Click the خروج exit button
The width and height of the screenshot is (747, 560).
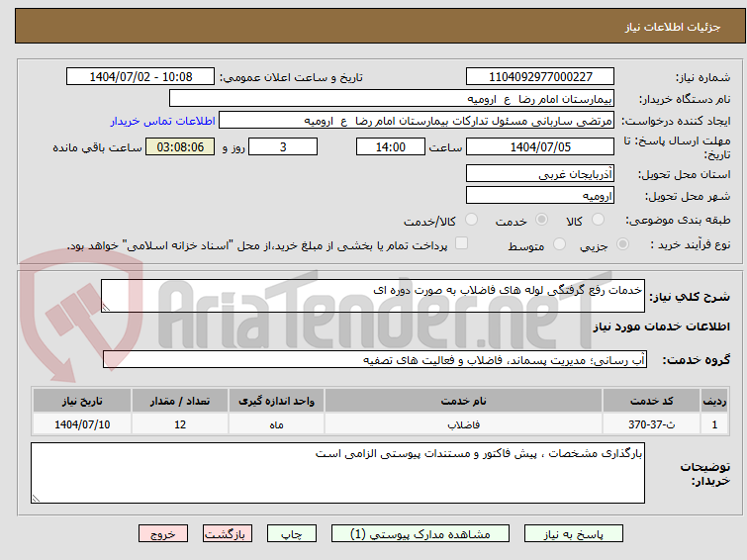click(x=163, y=534)
